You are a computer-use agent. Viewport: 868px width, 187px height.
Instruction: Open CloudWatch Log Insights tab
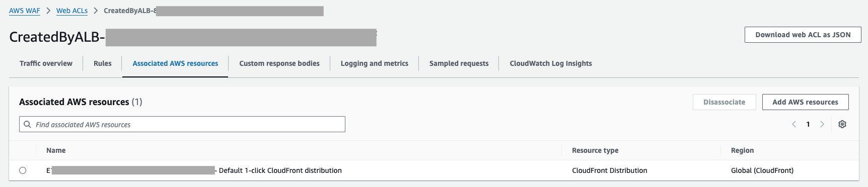coord(551,63)
